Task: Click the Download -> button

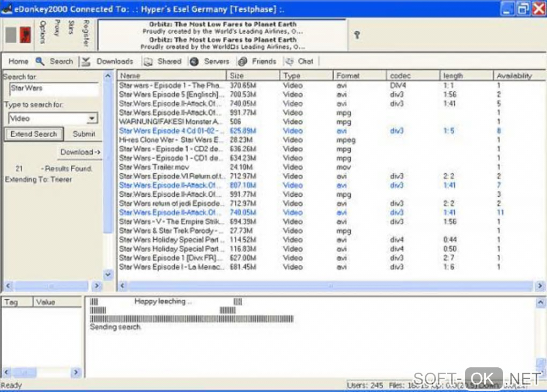Action: click(80, 152)
